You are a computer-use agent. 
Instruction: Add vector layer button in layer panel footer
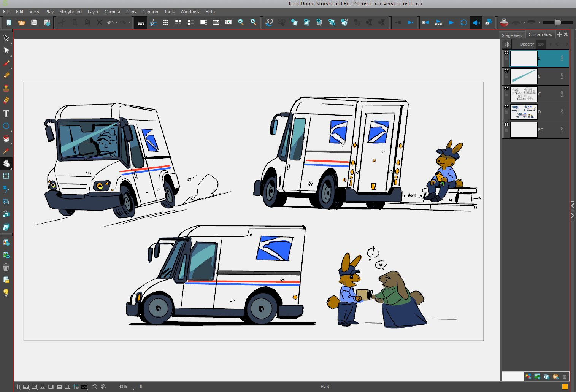528,377
